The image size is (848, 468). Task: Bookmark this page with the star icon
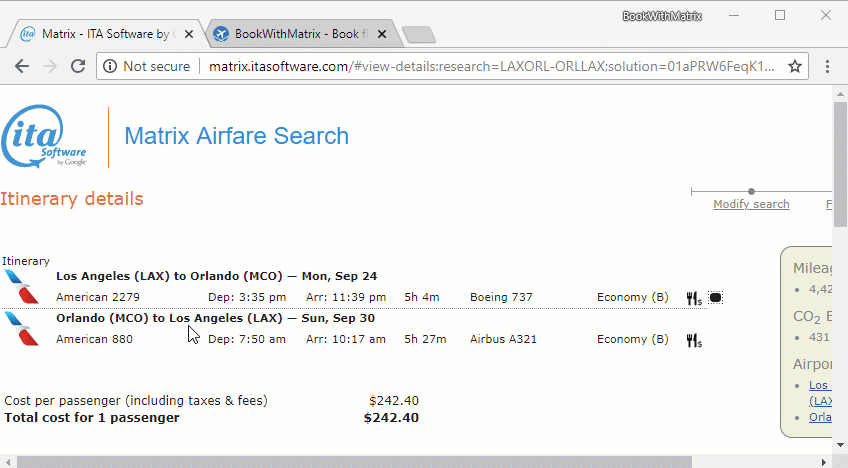point(795,67)
